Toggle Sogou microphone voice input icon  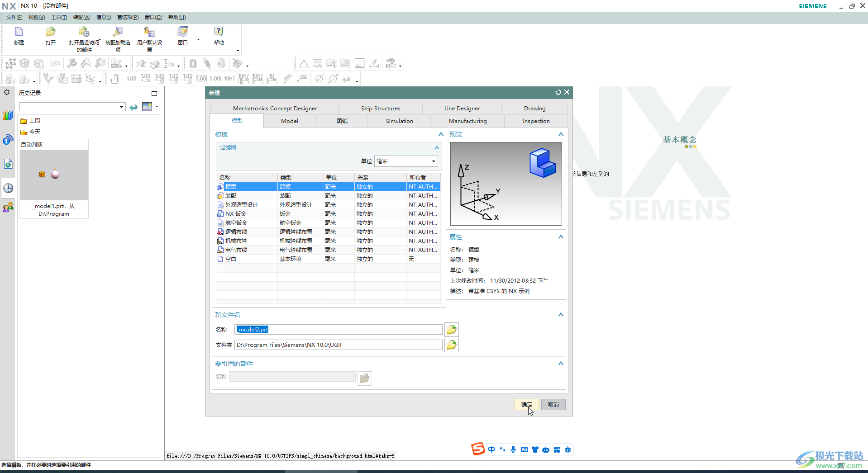coord(513,449)
